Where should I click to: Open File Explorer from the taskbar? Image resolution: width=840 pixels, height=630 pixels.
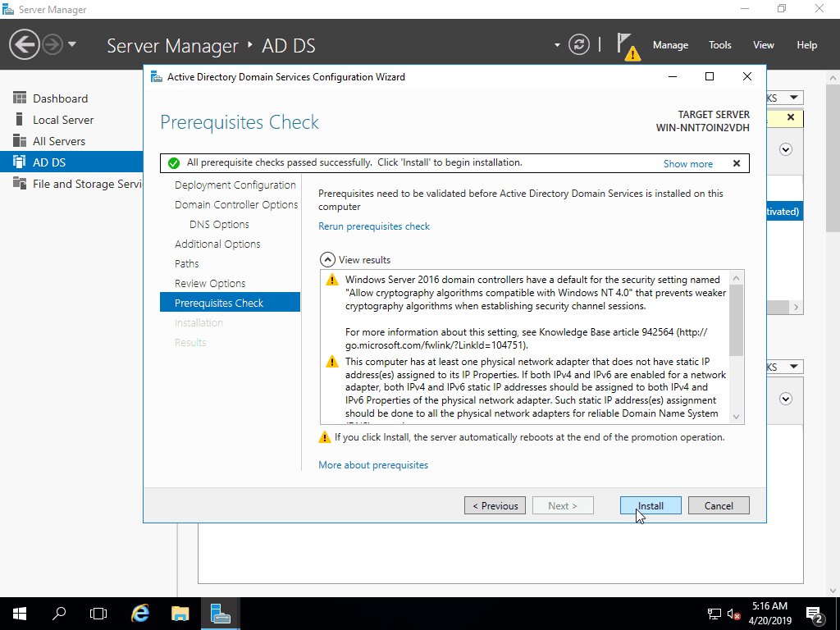(180, 614)
